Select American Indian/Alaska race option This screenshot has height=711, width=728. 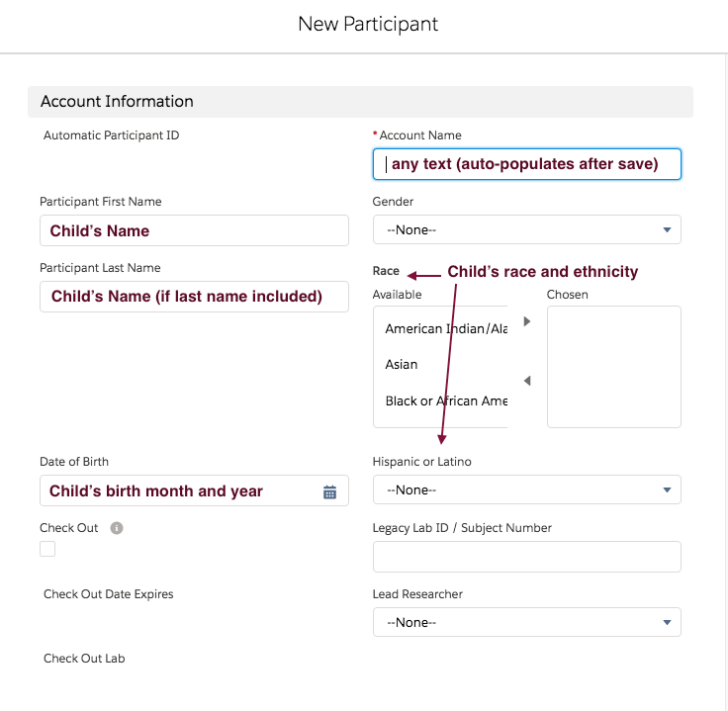445,328
